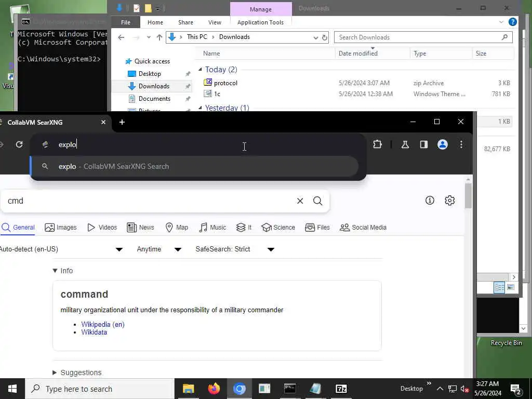Switch to News search category
Screen dimensions: 532x399
click(x=140, y=228)
